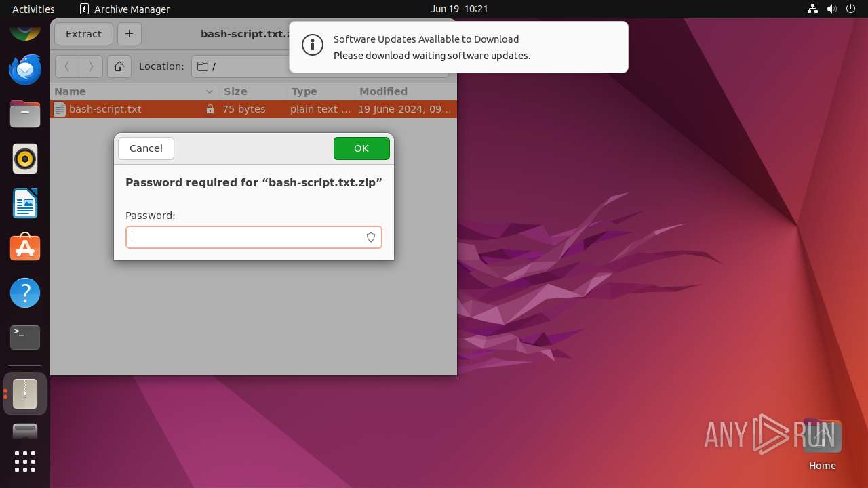Launch Terminal from the dock

point(25,338)
